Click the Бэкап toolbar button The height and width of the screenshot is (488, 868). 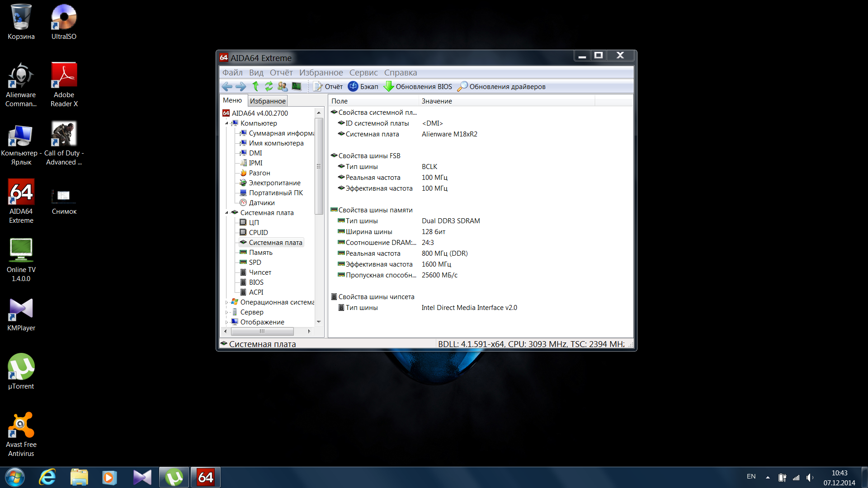coord(363,86)
